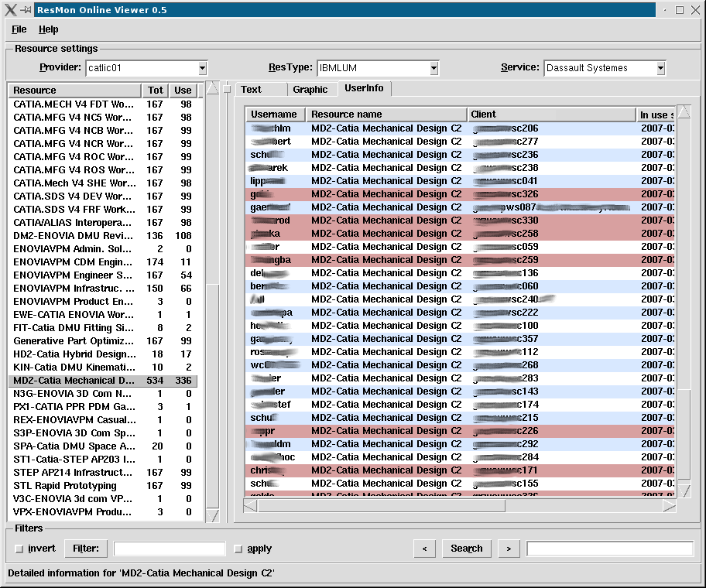Select the user row with client ending sc206

[x=460, y=128]
